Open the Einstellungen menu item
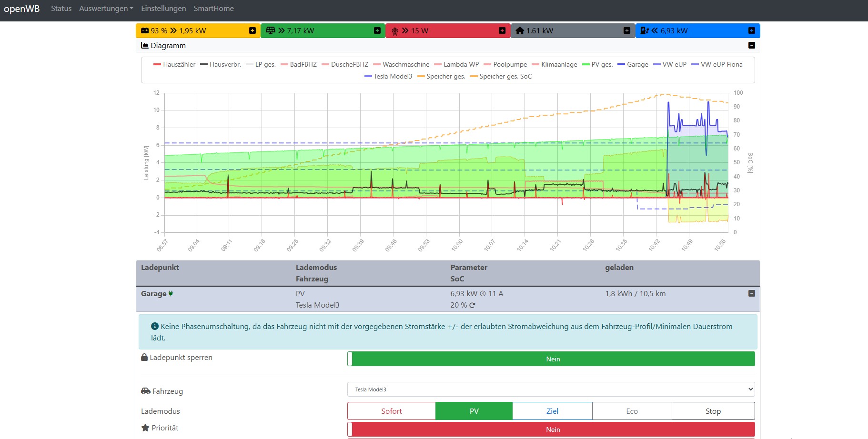Viewport: 868px width, 439px height. click(163, 9)
